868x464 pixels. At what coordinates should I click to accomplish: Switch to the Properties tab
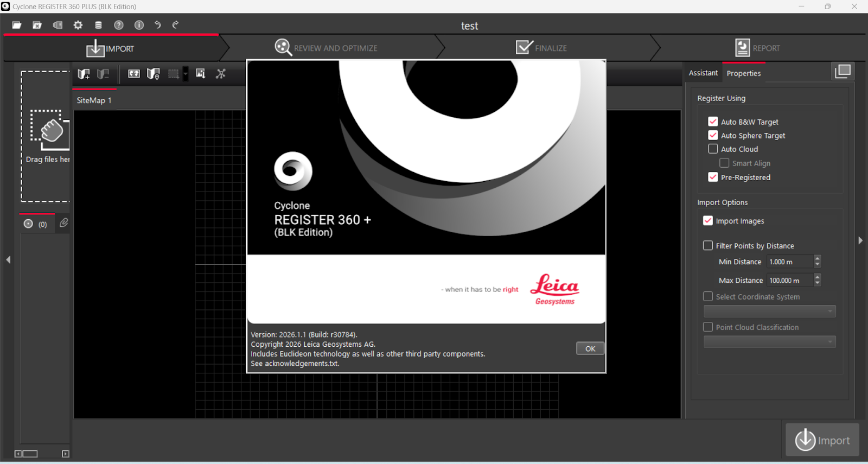744,73
